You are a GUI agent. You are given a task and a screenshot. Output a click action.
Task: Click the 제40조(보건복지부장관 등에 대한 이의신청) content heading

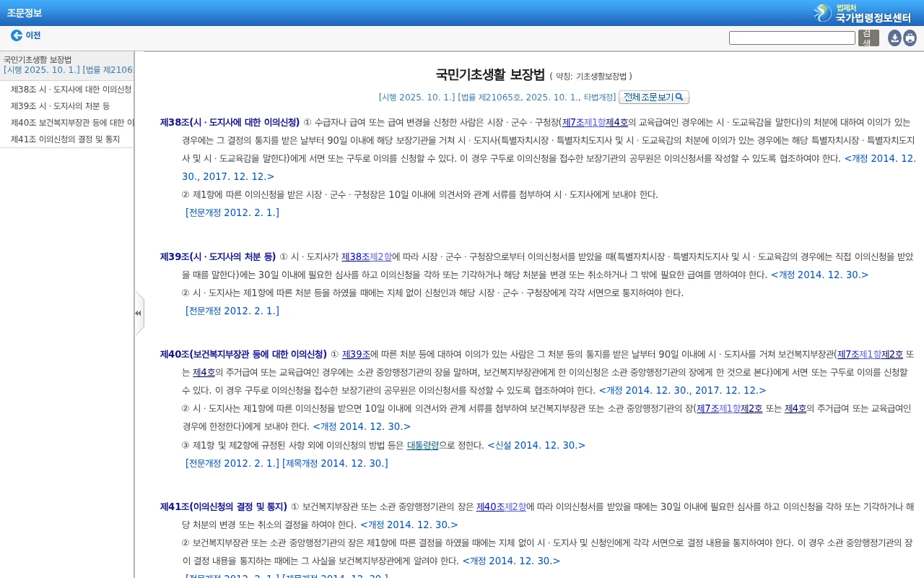(243, 354)
